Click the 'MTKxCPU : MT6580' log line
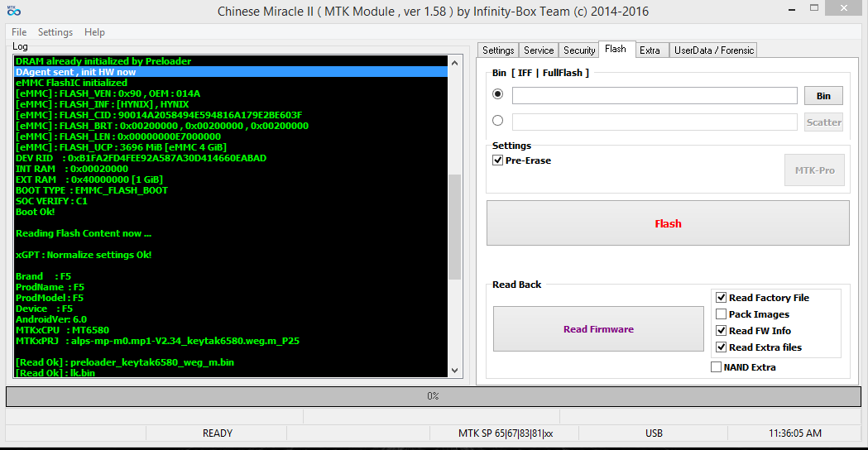868x450 pixels. pos(62,330)
